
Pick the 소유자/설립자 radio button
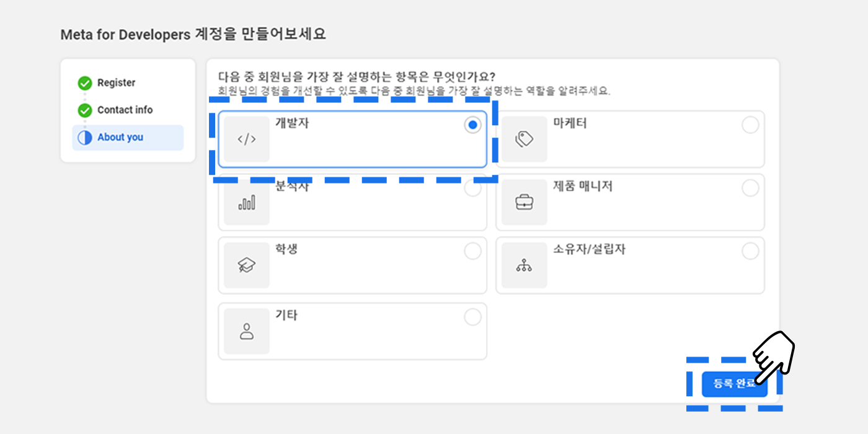750,251
